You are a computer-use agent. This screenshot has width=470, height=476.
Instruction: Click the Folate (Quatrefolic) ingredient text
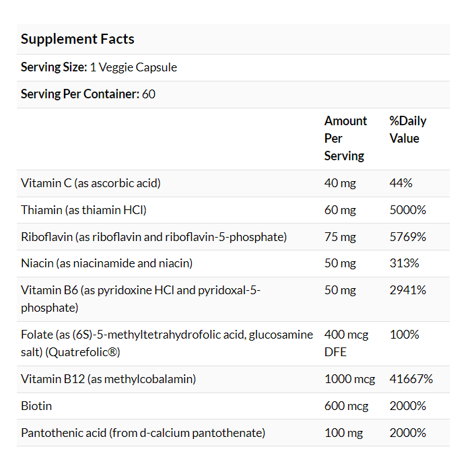pyautogui.click(x=166, y=343)
